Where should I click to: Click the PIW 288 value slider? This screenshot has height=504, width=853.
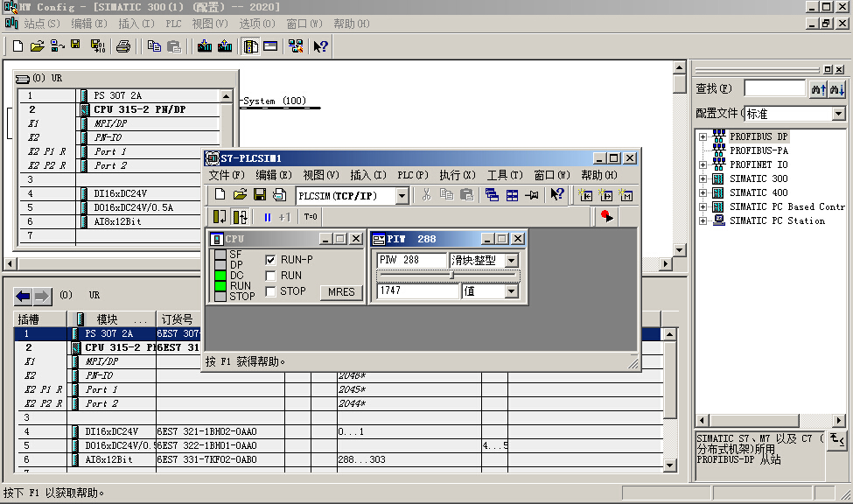pos(451,276)
